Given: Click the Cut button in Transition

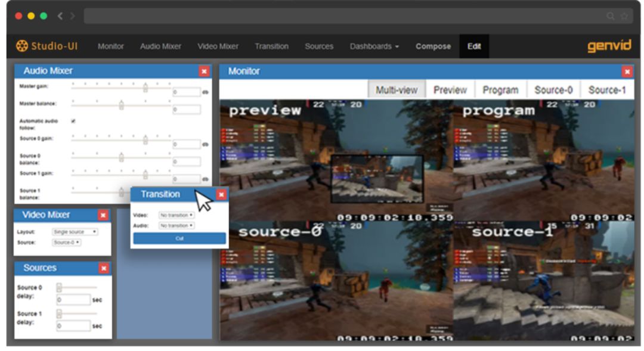Looking at the screenshot, I should coord(179,238).
